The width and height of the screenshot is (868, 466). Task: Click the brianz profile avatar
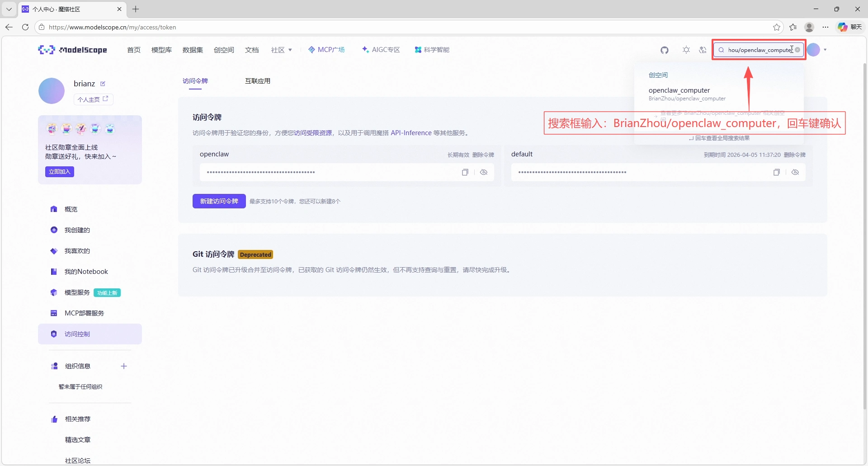(x=52, y=91)
